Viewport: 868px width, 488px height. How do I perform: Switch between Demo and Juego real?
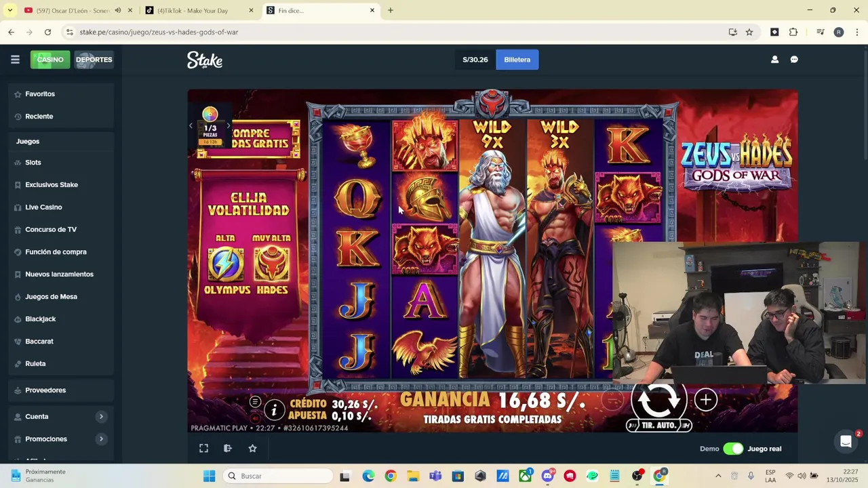733,449
